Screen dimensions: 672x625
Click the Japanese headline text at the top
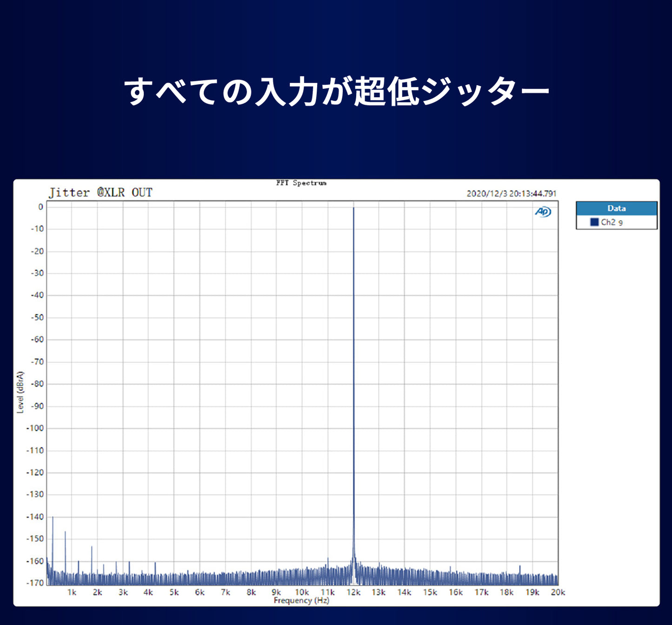336,91
